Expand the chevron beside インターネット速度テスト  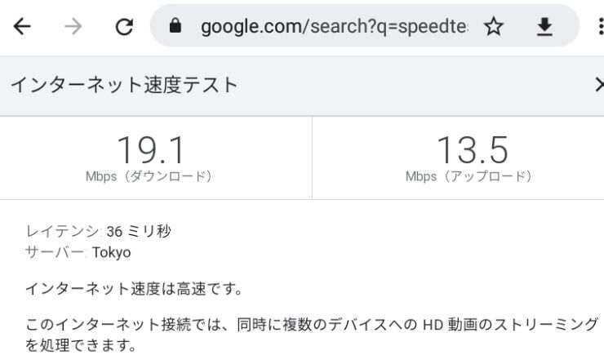click(597, 84)
